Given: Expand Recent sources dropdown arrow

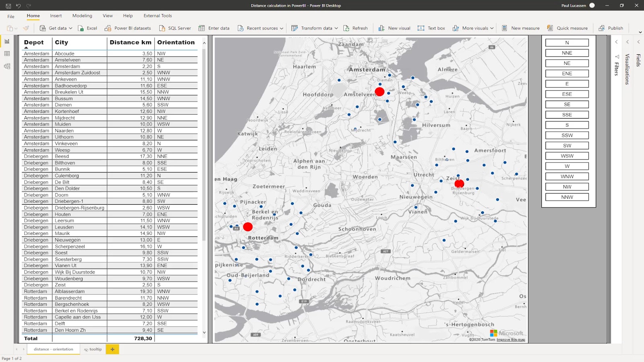Looking at the screenshot, I should (x=281, y=28).
